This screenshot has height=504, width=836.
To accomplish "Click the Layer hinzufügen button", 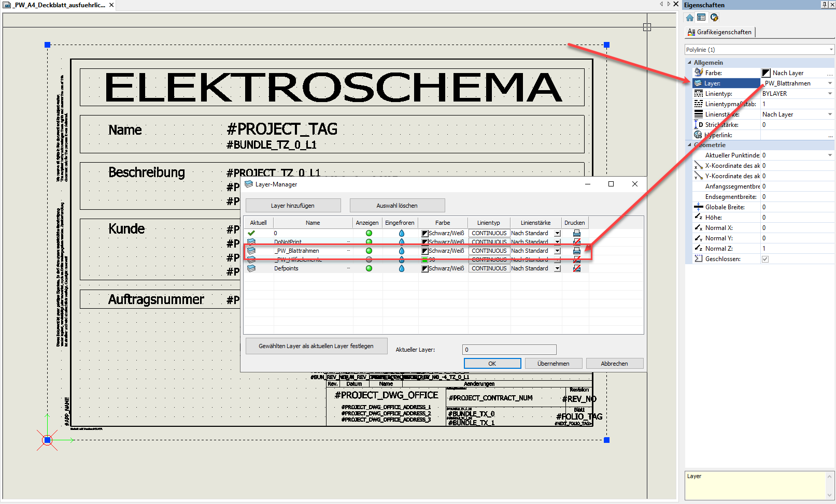I will [293, 206].
